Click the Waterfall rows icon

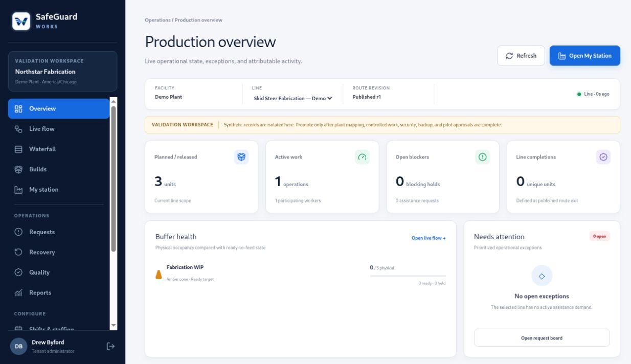pos(18,149)
